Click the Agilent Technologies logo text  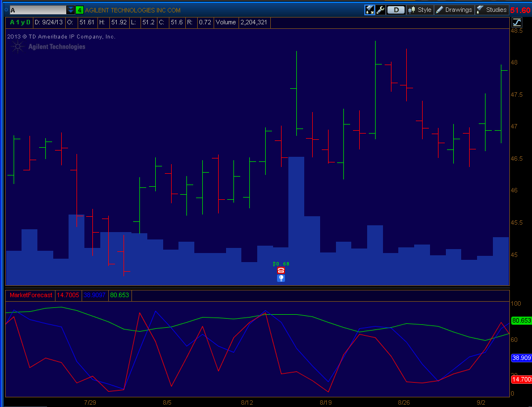tap(57, 47)
